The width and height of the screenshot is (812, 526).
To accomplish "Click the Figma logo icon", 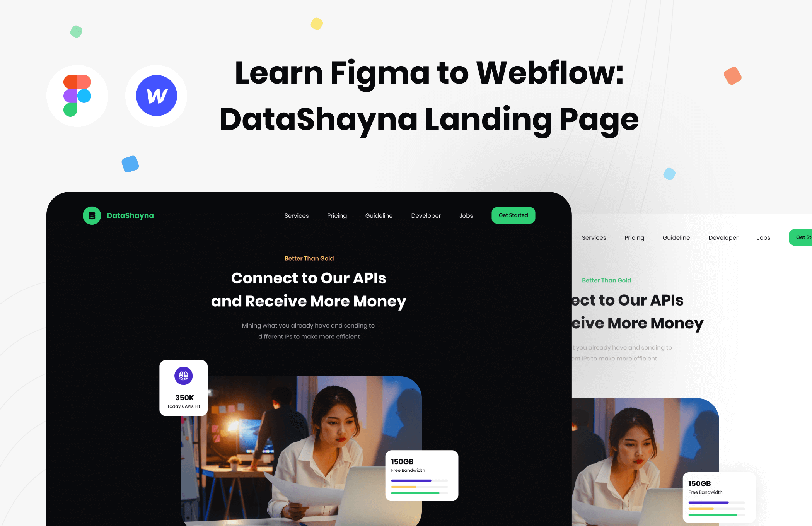I will [78, 96].
